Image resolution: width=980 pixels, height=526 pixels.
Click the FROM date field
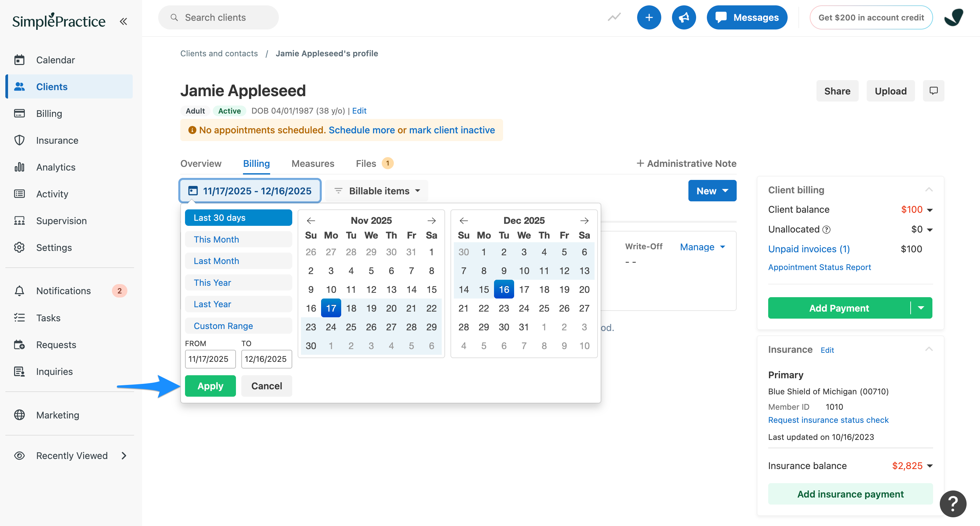coord(210,359)
